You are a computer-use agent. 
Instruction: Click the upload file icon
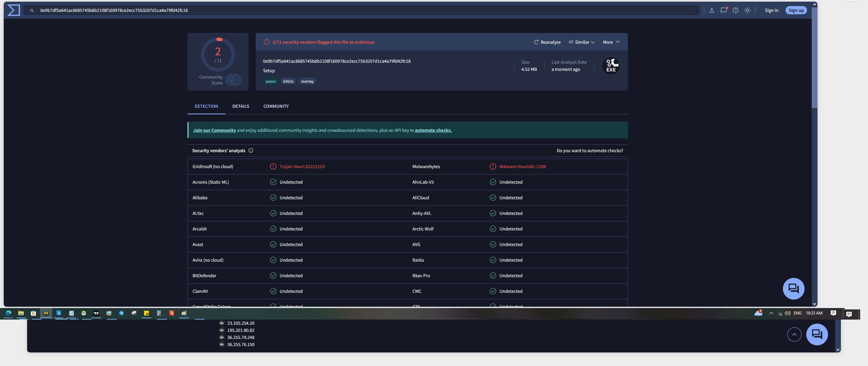click(712, 10)
